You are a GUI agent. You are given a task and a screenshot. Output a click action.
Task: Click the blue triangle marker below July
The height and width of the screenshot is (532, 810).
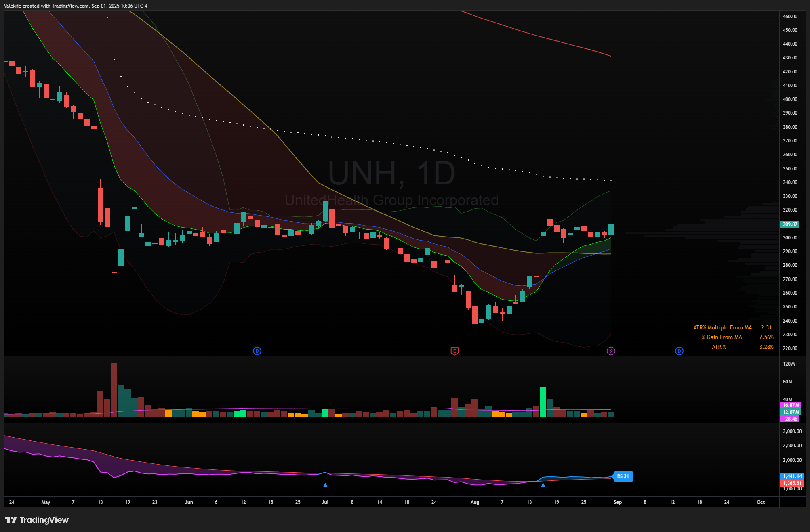pos(325,485)
